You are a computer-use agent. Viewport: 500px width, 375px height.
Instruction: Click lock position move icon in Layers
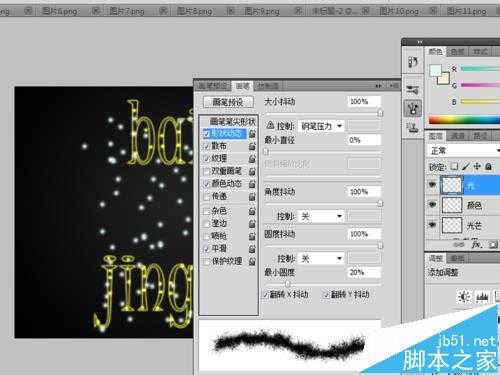click(477, 166)
